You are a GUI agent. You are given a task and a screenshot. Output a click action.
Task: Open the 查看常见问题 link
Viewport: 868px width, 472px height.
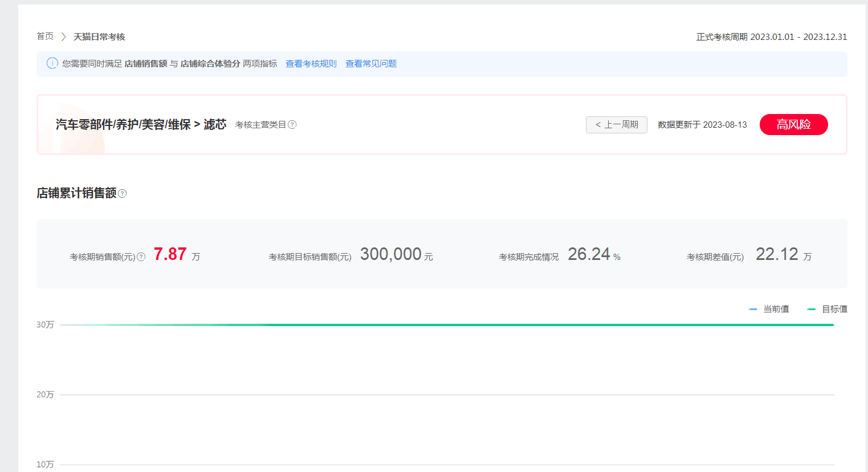click(x=371, y=64)
